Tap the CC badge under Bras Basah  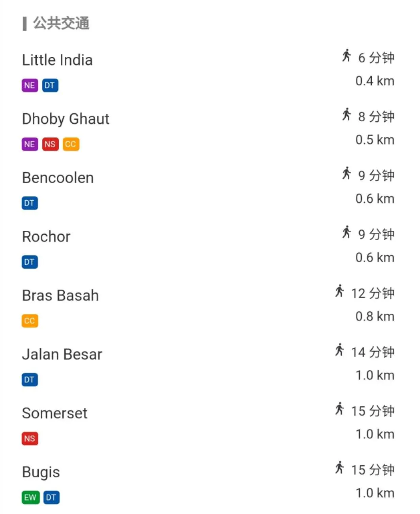30,321
